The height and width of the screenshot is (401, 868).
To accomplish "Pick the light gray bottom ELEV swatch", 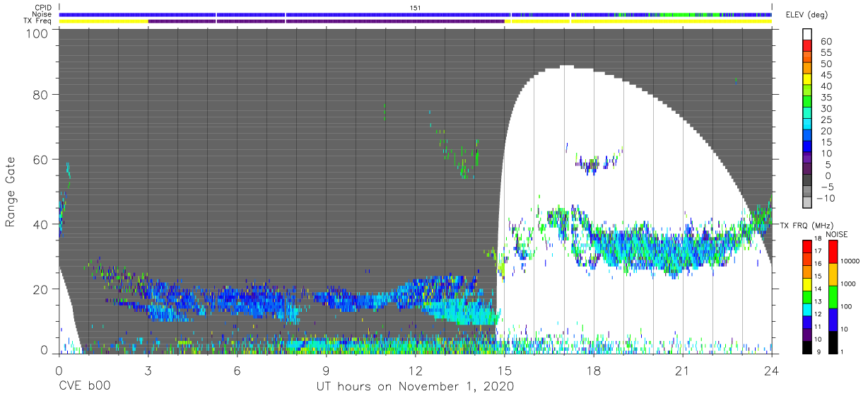I will click(x=807, y=203).
